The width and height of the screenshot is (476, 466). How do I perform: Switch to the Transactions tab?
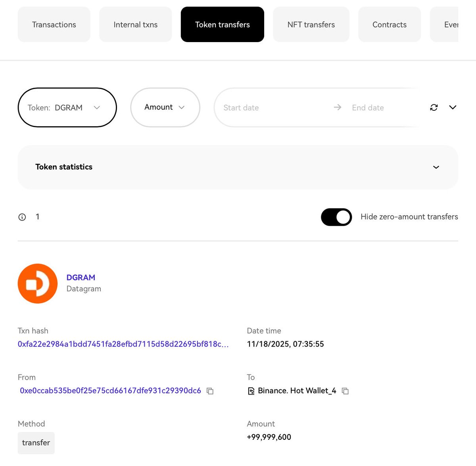point(54,24)
